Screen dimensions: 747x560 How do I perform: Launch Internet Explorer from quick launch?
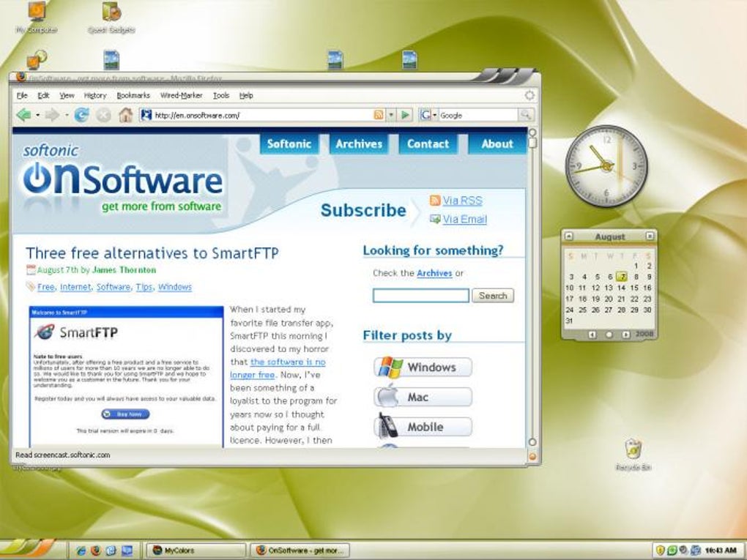(81, 550)
